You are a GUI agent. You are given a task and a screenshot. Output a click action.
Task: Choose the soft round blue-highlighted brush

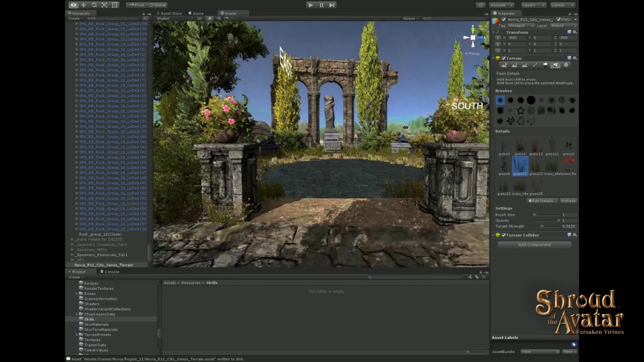[x=500, y=101]
